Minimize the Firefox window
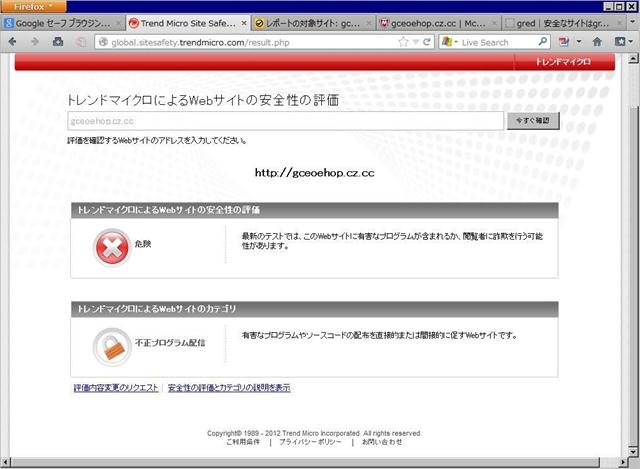 (608, 7)
